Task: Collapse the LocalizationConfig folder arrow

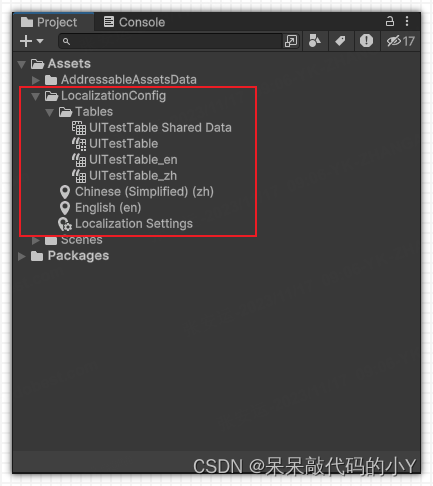Action: [36, 96]
